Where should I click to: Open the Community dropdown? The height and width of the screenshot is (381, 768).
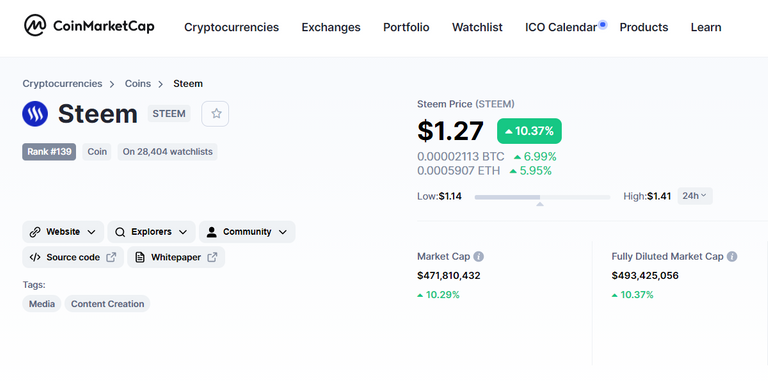[x=247, y=232]
